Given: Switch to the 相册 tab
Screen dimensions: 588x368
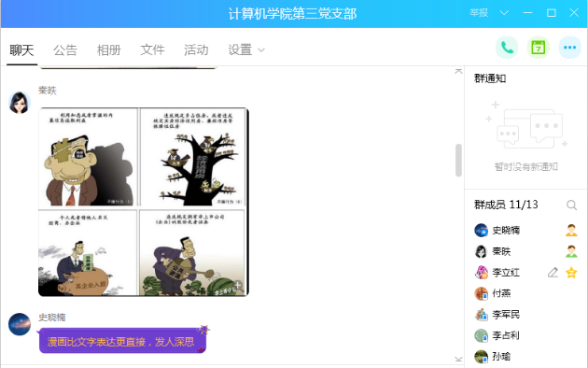Looking at the screenshot, I should tap(109, 50).
